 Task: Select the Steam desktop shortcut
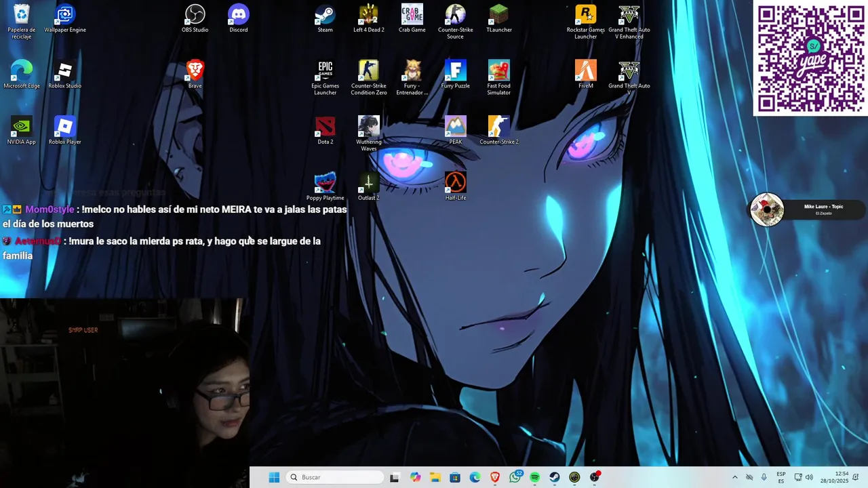[325, 19]
